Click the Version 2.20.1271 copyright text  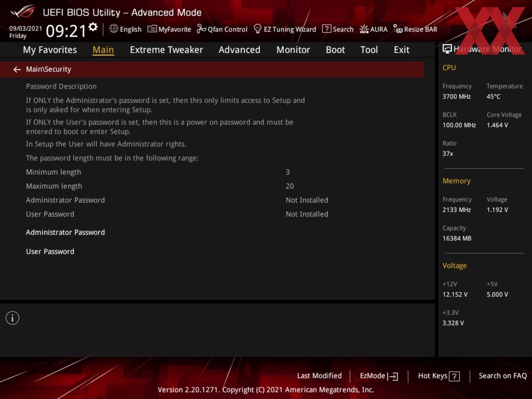tap(266, 390)
